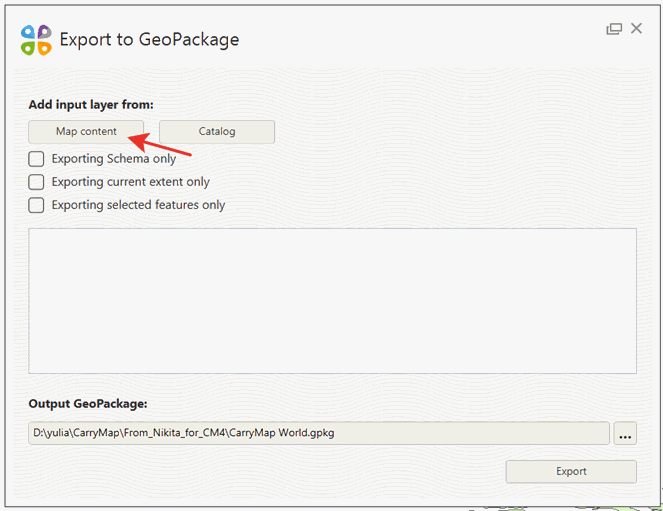Enable Exporting Schema only checkbox

36,159
